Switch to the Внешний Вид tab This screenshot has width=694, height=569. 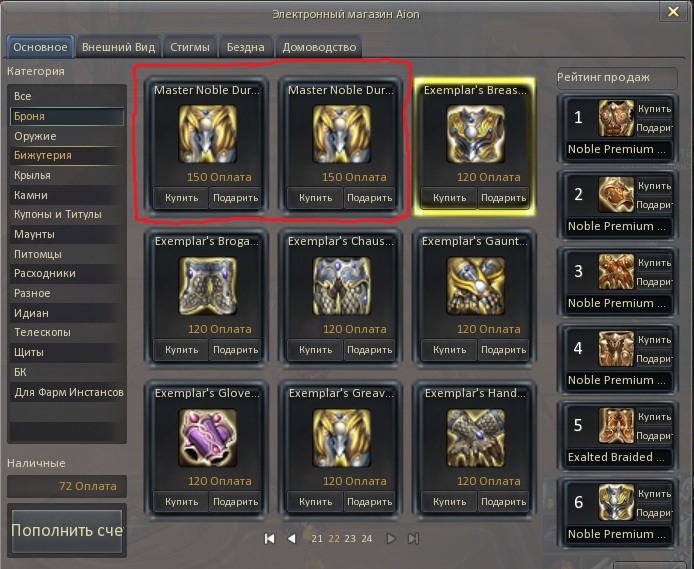pos(118,47)
